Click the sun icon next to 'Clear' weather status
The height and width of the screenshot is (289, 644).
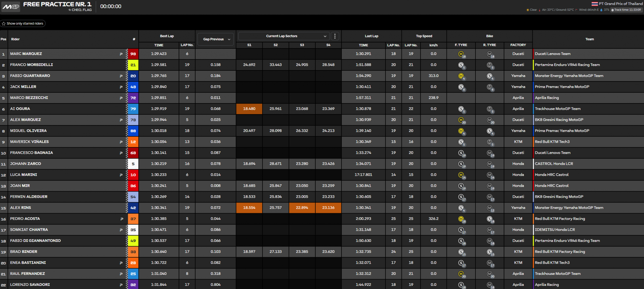(528, 10)
